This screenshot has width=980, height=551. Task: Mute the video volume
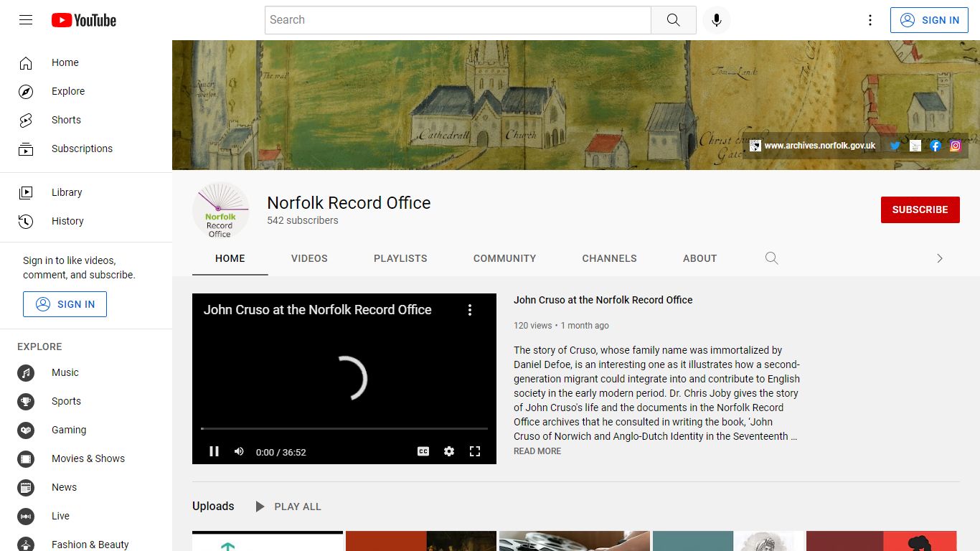coord(239,451)
